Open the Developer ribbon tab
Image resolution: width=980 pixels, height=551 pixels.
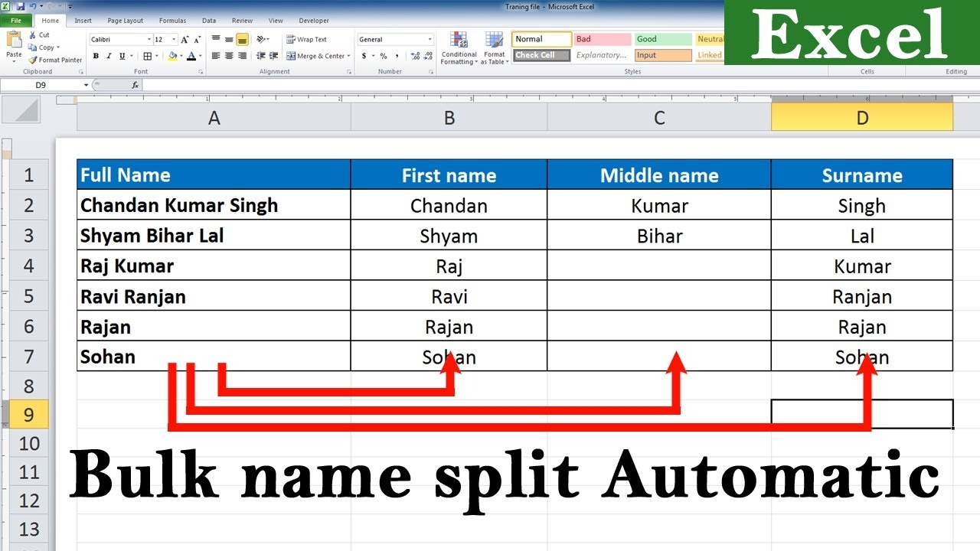pos(313,21)
